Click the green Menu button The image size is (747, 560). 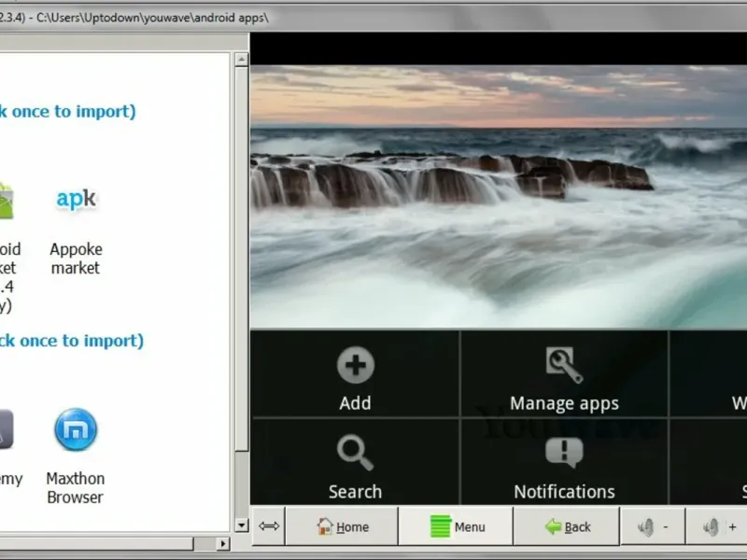tap(457, 526)
